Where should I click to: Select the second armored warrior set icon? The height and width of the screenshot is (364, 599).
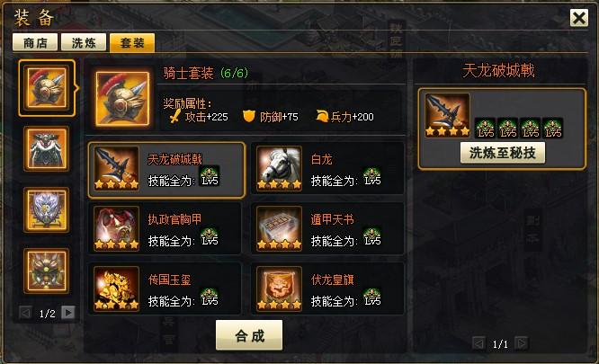coord(46,149)
